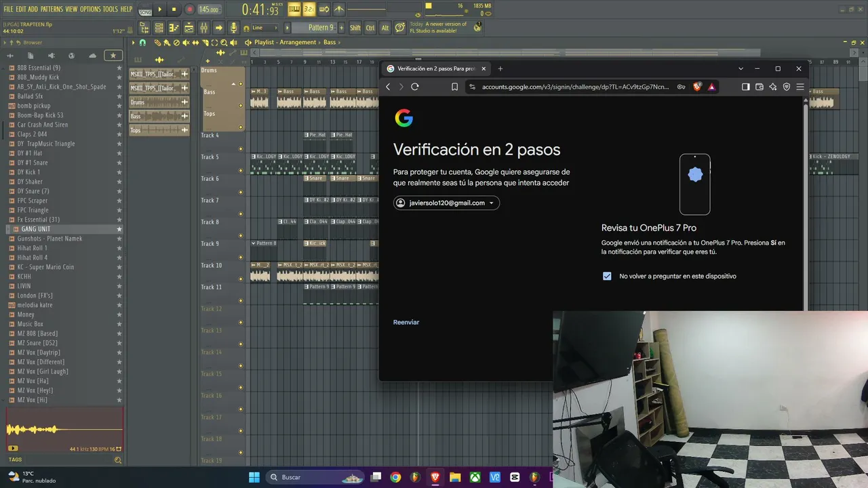The width and height of the screenshot is (868, 488).
Task: Open Brave hamburger main menu
Action: tap(800, 87)
